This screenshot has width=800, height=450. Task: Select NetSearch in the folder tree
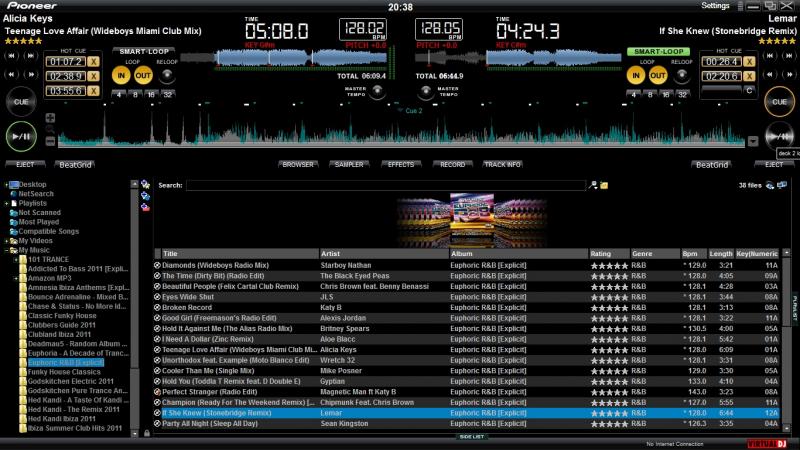coord(36,194)
